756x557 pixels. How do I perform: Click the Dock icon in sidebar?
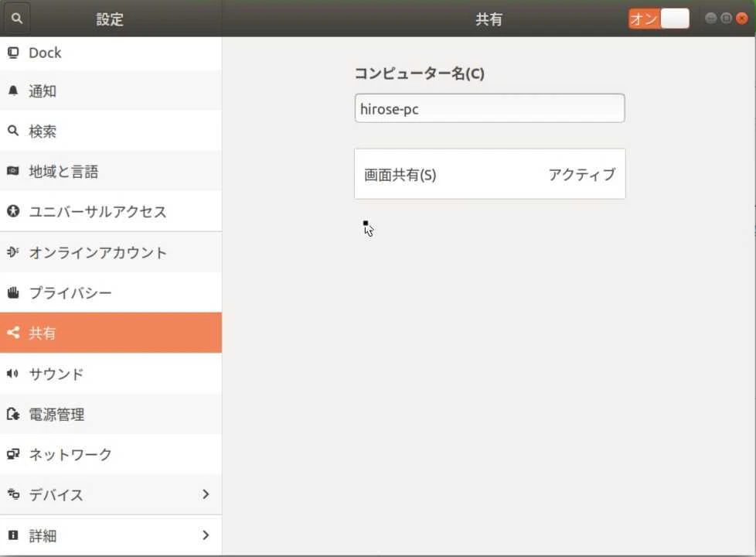pyautogui.click(x=13, y=52)
